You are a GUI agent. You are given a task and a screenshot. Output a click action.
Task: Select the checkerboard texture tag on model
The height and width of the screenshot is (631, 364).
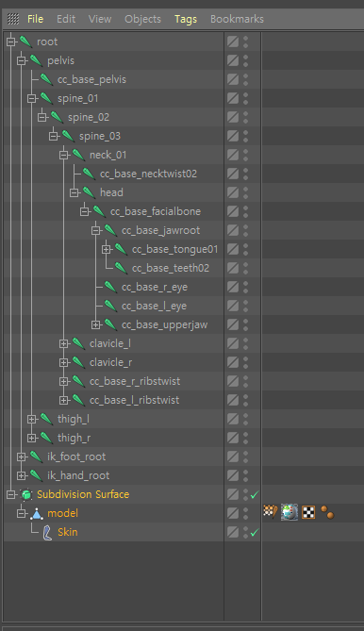coord(308,513)
